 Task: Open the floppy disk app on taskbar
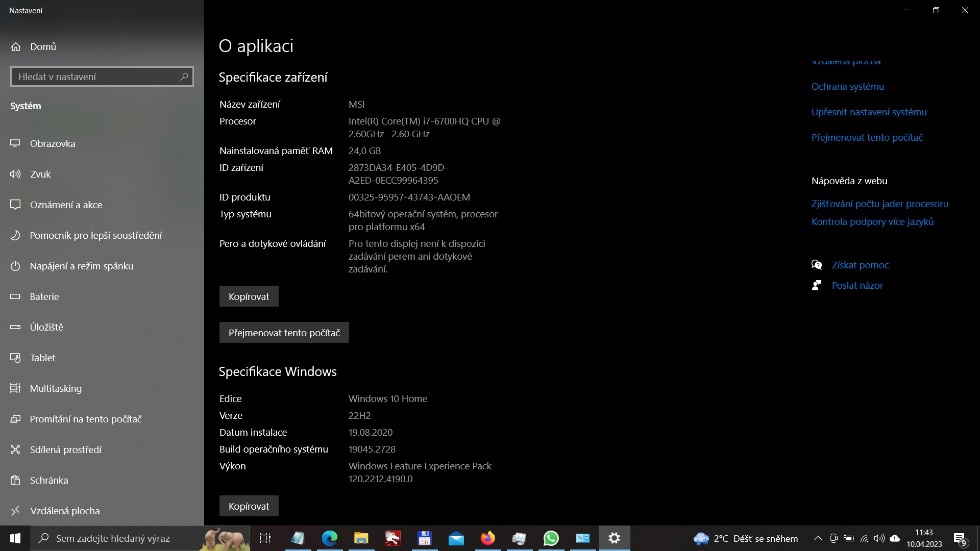pyautogui.click(x=425, y=538)
